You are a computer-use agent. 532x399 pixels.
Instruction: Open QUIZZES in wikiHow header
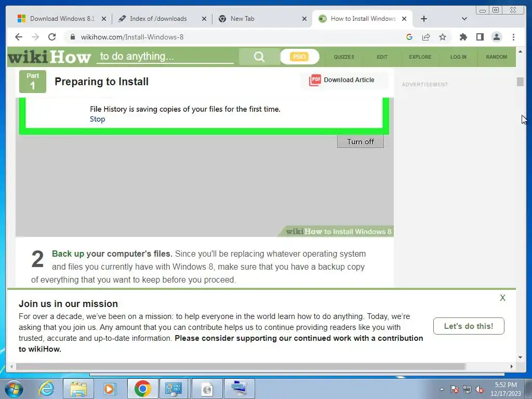(344, 57)
